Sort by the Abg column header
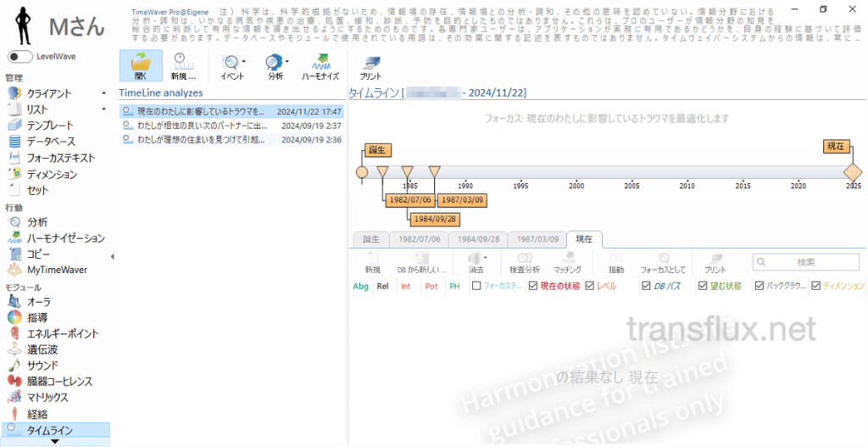The width and height of the screenshot is (868, 447). (x=360, y=287)
